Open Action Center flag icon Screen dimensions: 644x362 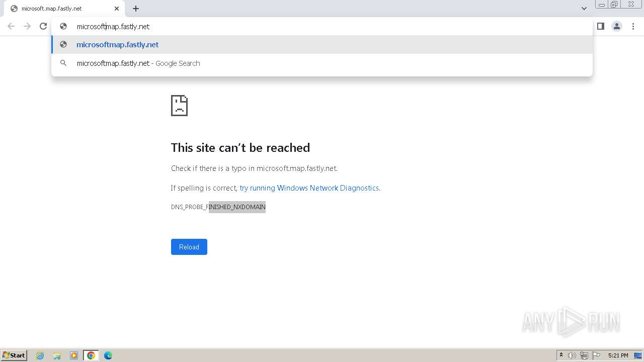click(596, 355)
